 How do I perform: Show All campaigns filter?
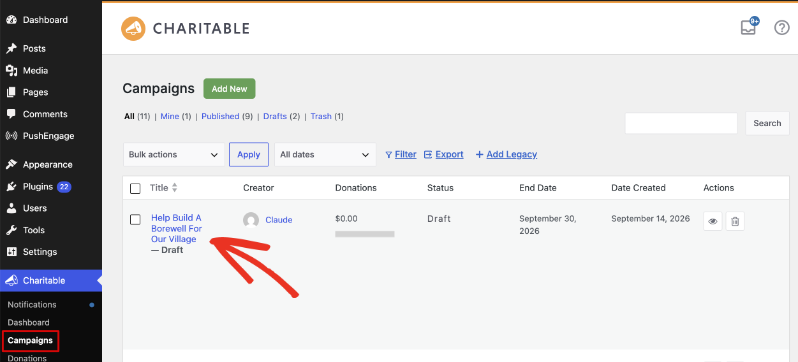click(x=129, y=116)
